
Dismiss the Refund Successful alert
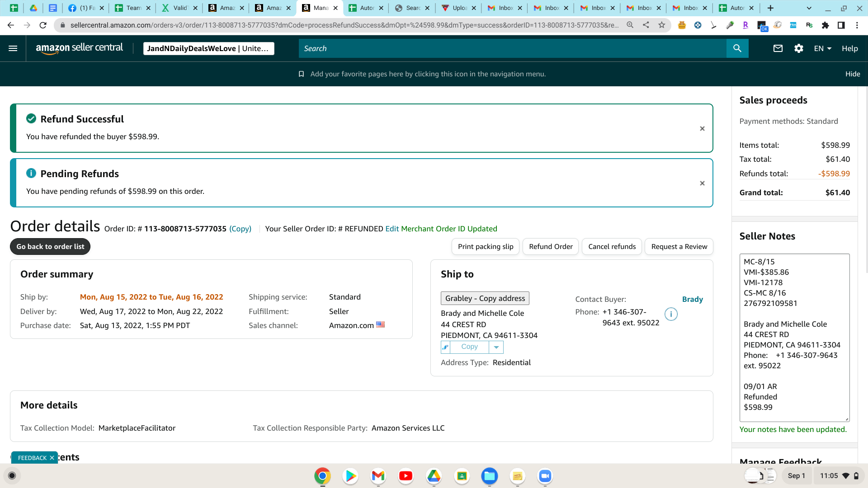pos(702,129)
